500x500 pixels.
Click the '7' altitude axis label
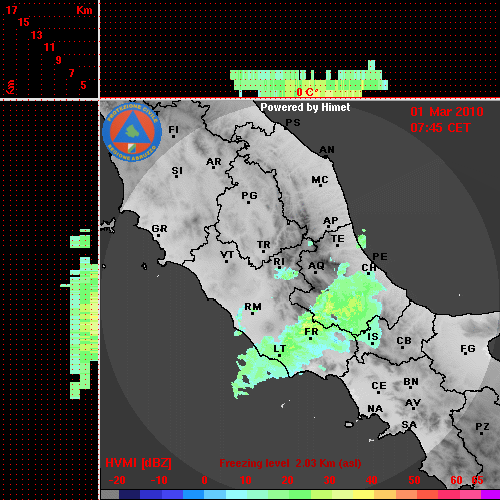(x=71, y=73)
